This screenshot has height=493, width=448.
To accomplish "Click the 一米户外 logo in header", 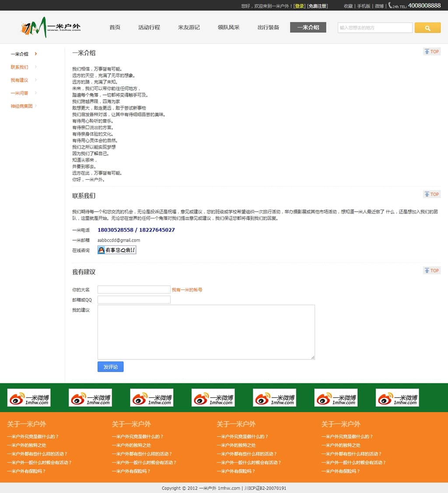I will click(50, 27).
